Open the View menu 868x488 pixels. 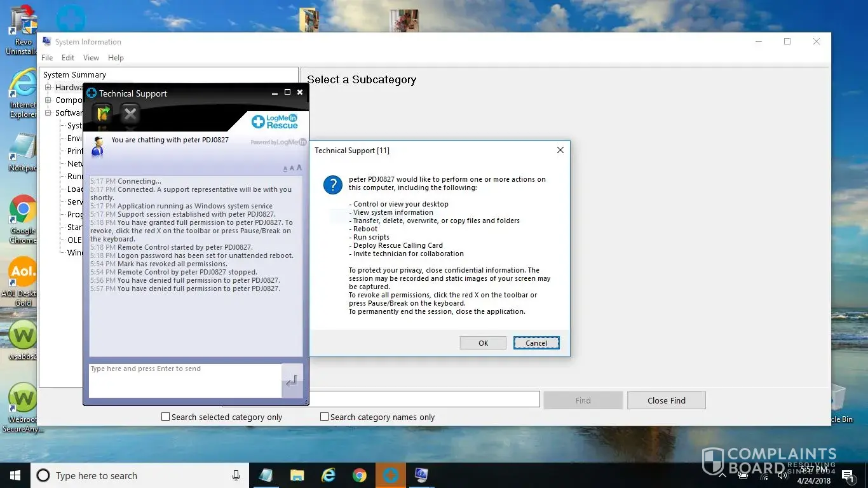[91, 58]
